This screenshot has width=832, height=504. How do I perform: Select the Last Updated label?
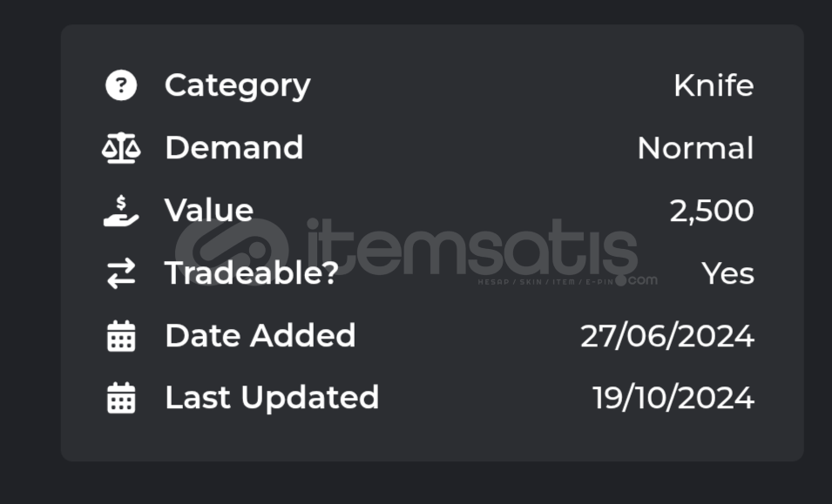click(x=272, y=398)
